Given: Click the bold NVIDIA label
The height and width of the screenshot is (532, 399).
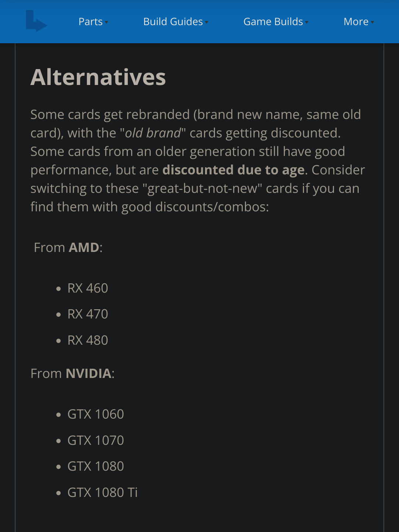Looking at the screenshot, I should [x=89, y=374].
